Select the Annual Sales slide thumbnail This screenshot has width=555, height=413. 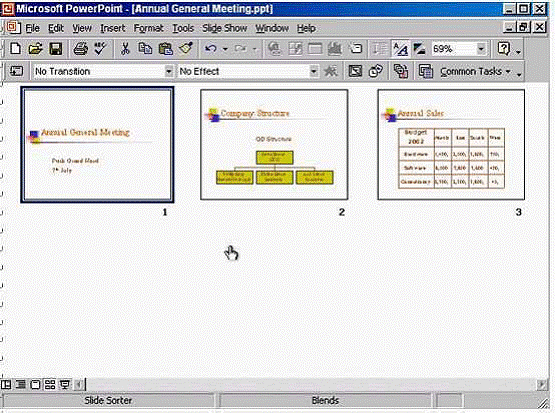point(451,144)
